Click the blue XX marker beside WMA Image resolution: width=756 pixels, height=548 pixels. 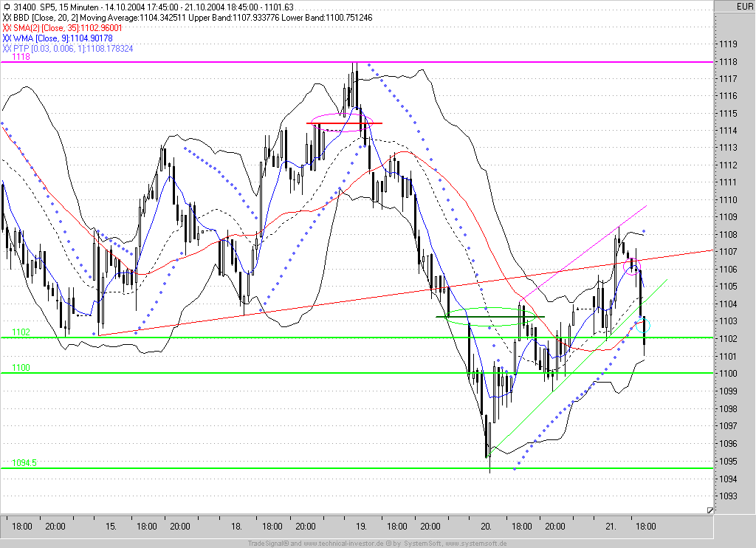(7, 38)
